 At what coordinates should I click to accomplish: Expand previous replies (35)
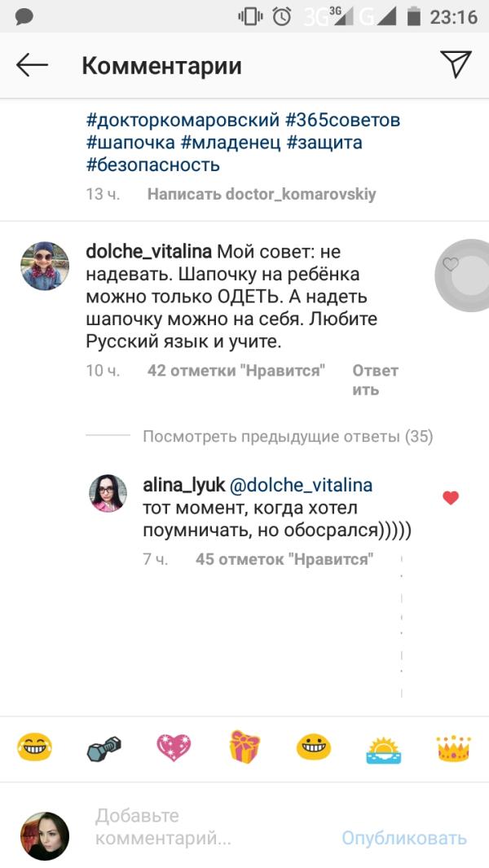[x=288, y=437]
